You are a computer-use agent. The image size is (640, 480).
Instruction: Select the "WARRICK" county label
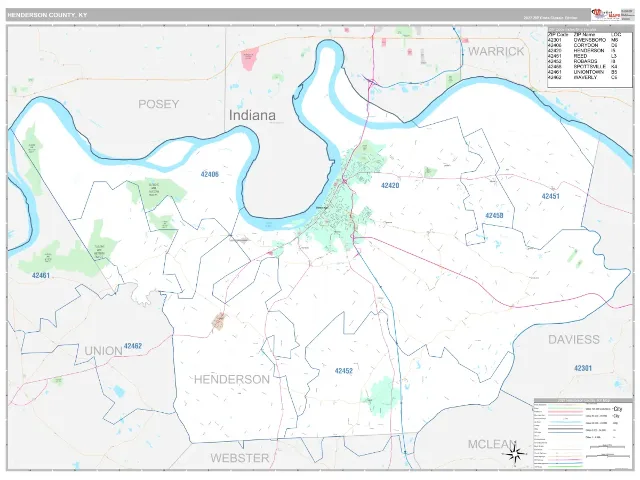496,51
